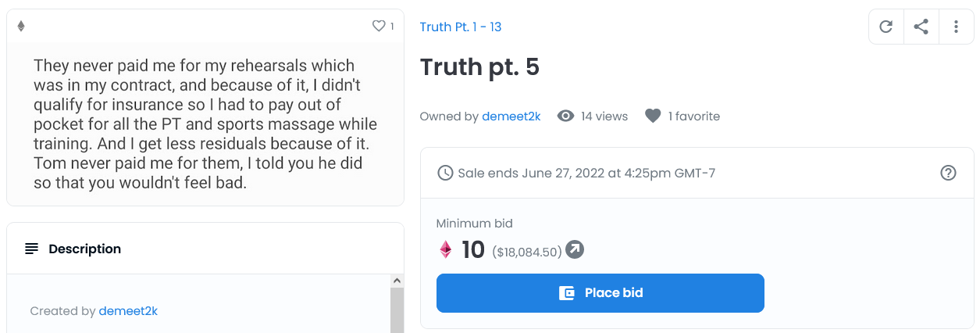Click the Ethereum logo above the image
980x333 pixels.
21,26
